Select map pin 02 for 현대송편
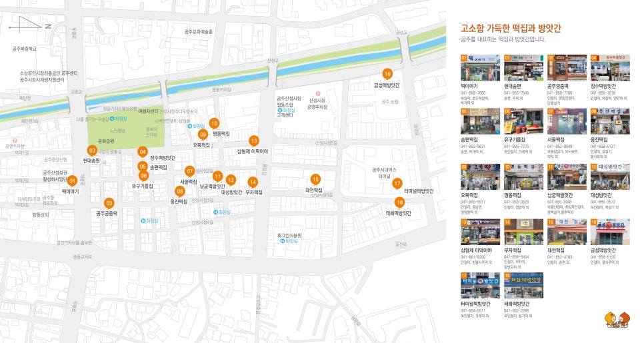 92,151
